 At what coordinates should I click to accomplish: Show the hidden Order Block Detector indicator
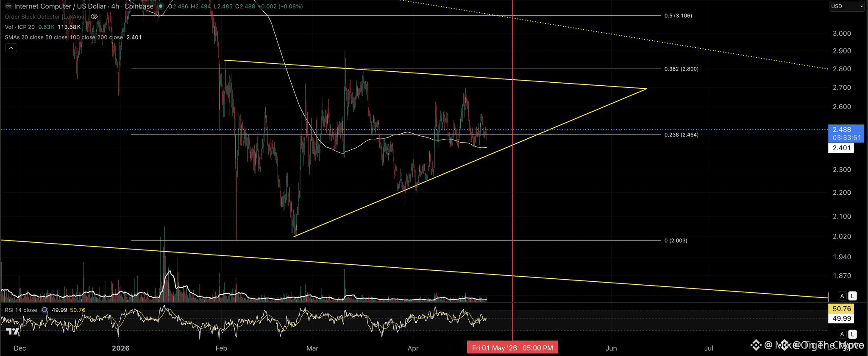(x=95, y=17)
